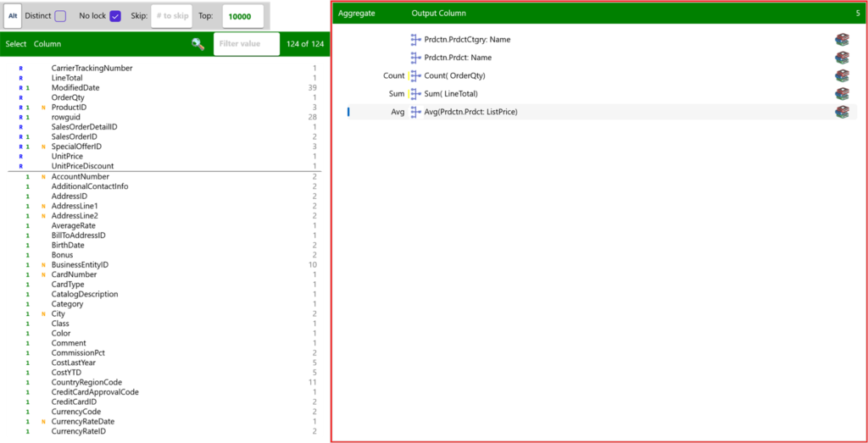This screenshot has width=868, height=443.
Task: Click join-tree icon beside Sum( LineTotal)
Action: 416,94
